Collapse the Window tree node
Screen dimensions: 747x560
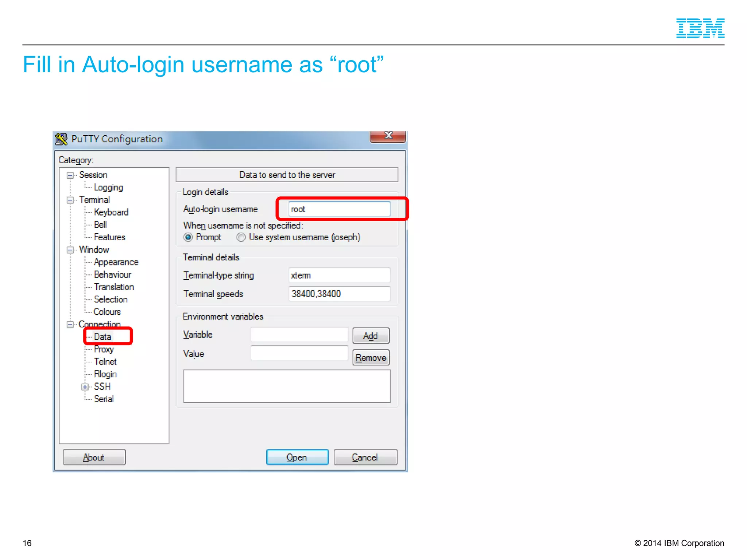70,250
